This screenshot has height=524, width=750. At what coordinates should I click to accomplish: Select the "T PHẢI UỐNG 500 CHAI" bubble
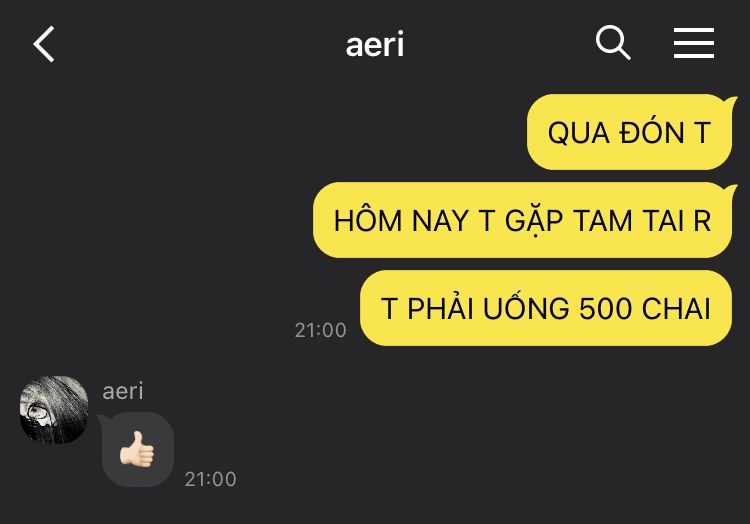(546, 308)
